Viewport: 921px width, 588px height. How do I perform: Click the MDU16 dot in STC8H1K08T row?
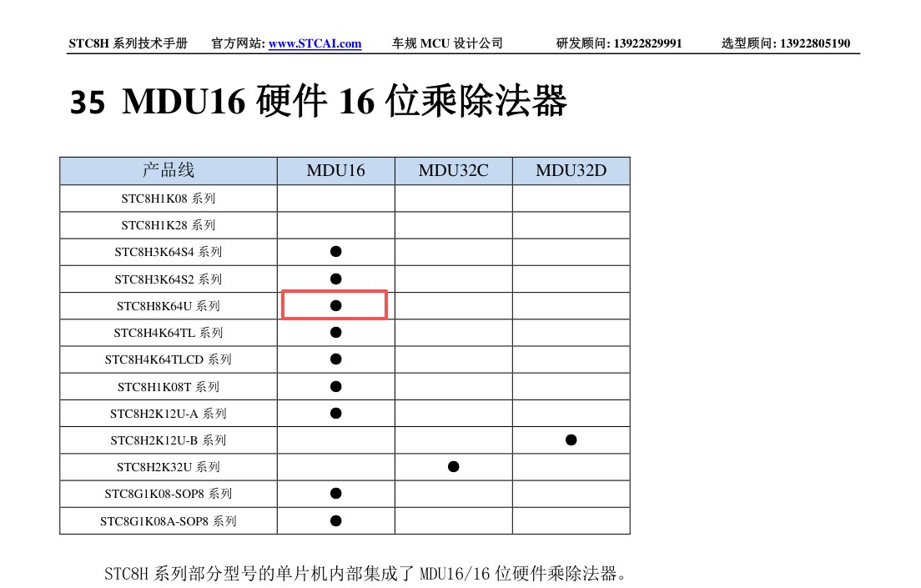click(x=336, y=386)
